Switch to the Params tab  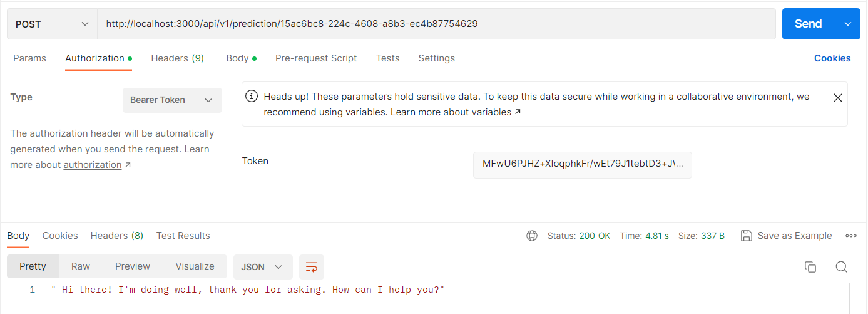coord(29,58)
